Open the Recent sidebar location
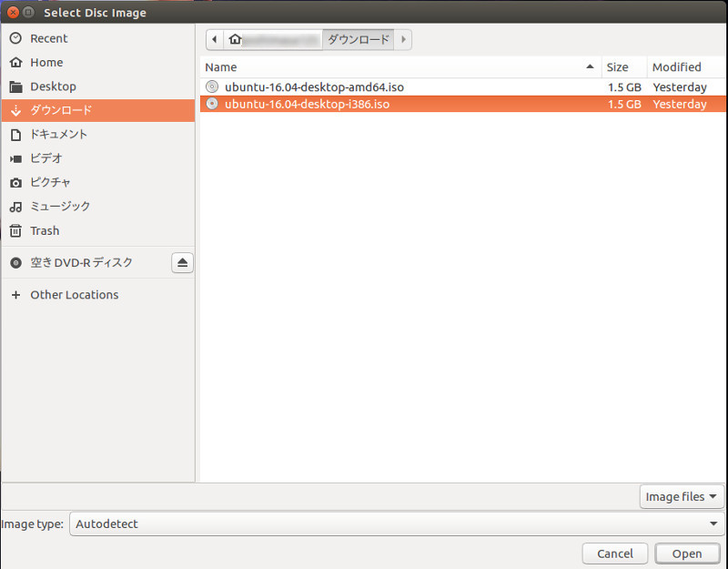This screenshot has height=569, width=728. 98,38
